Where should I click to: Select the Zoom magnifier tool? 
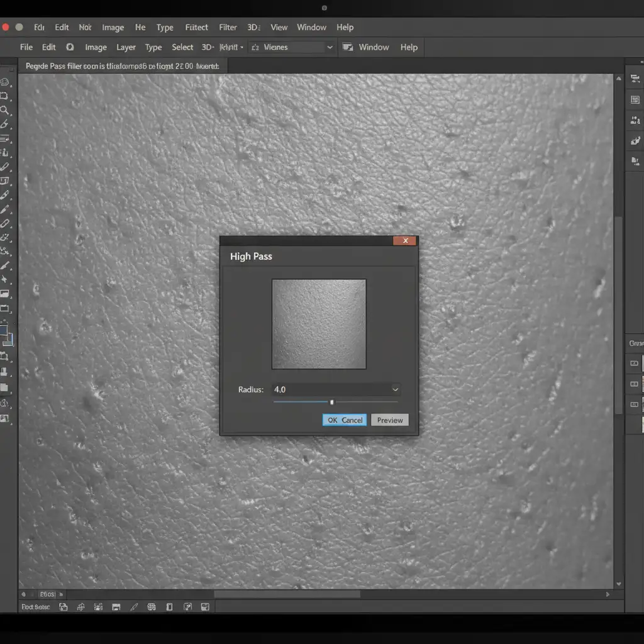[x=5, y=110]
